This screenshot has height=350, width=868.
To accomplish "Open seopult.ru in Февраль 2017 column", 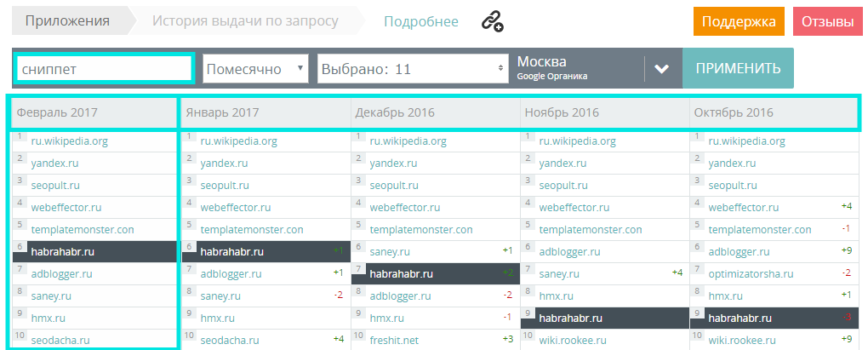I will (55, 186).
